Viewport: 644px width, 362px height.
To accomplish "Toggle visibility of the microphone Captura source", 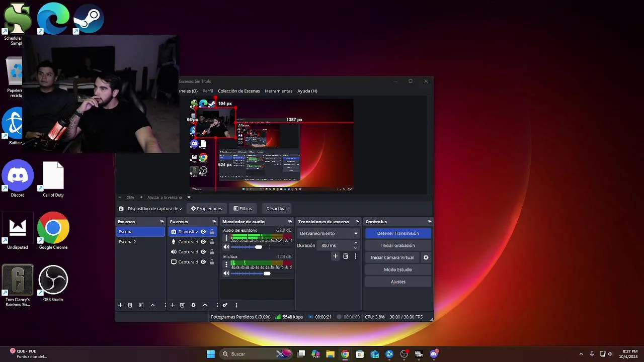I will pyautogui.click(x=203, y=242).
